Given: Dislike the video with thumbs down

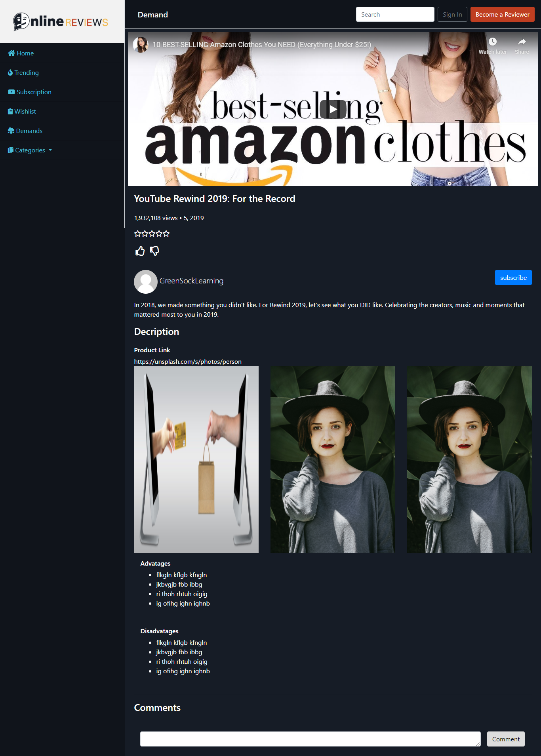Looking at the screenshot, I should [154, 251].
